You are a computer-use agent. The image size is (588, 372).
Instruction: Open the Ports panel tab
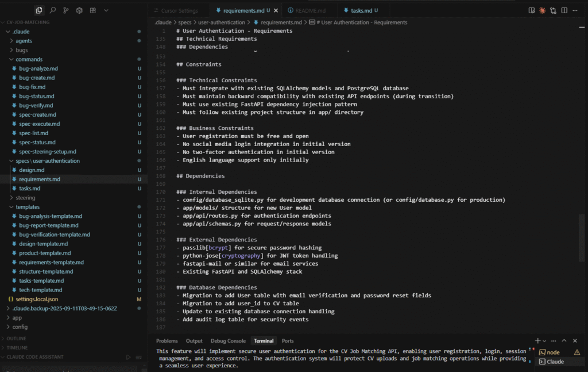click(x=288, y=341)
